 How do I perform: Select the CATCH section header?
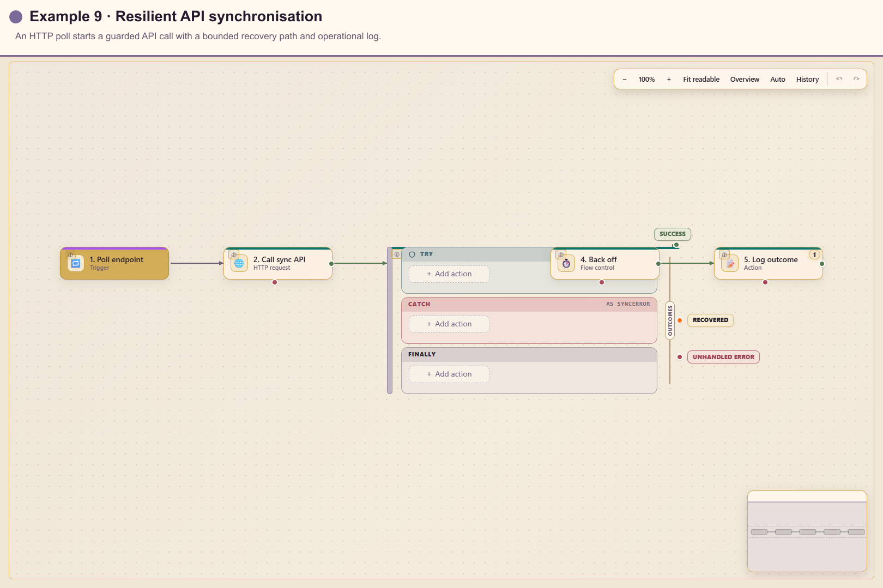pyautogui.click(x=529, y=304)
